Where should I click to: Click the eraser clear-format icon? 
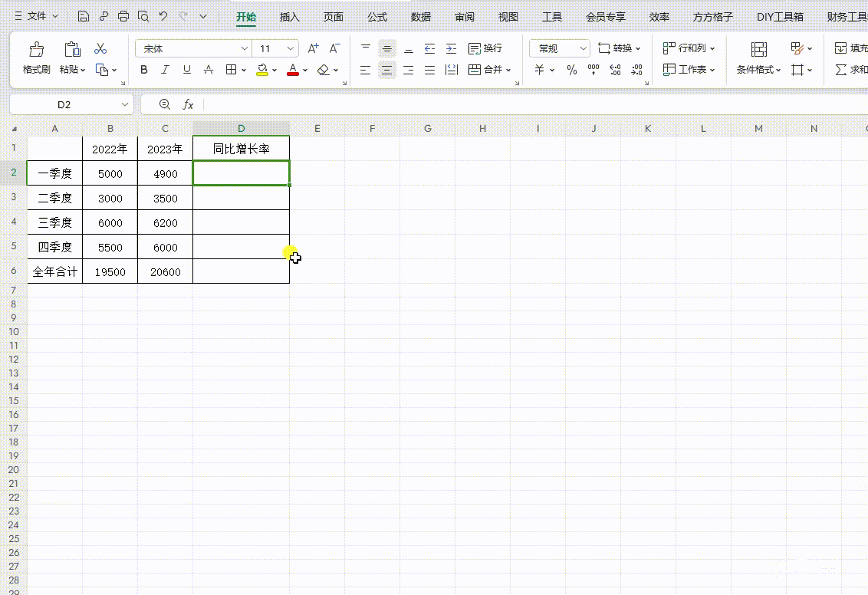point(324,70)
